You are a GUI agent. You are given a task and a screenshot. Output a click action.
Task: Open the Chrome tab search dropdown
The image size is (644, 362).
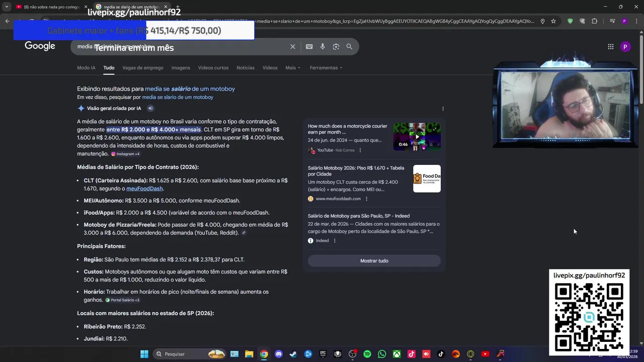point(7,7)
